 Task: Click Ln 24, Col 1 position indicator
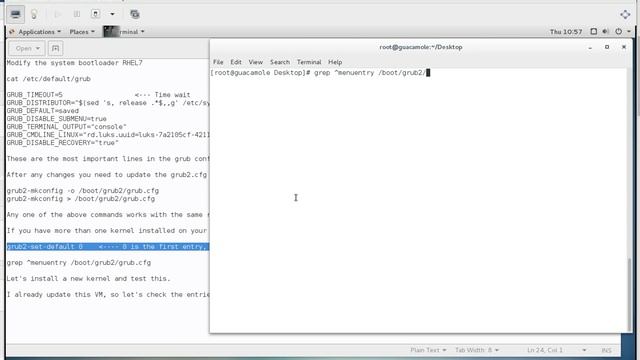544,350
